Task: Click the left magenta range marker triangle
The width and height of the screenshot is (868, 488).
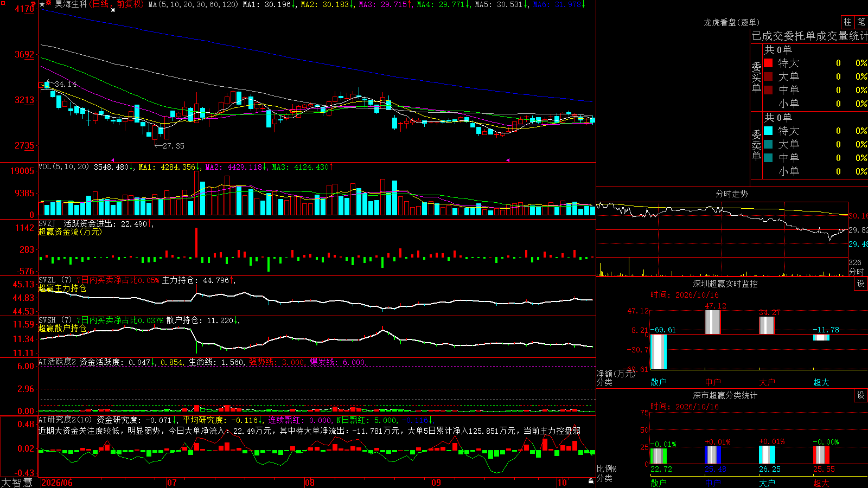Action: pyautogui.click(x=112, y=160)
